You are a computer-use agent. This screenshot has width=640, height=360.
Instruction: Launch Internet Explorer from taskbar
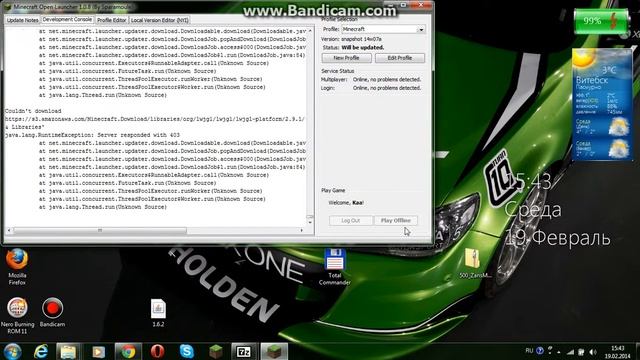pyautogui.click(x=41, y=351)
